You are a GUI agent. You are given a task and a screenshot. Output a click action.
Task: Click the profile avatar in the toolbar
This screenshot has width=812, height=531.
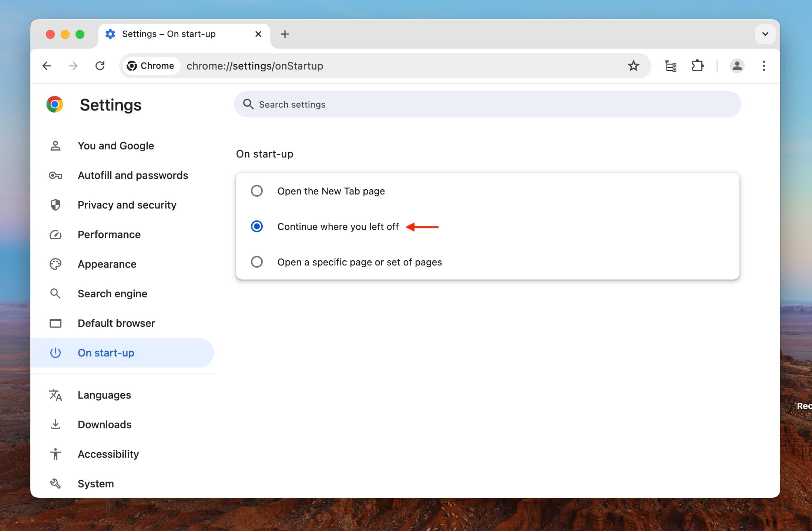(737, 66)
